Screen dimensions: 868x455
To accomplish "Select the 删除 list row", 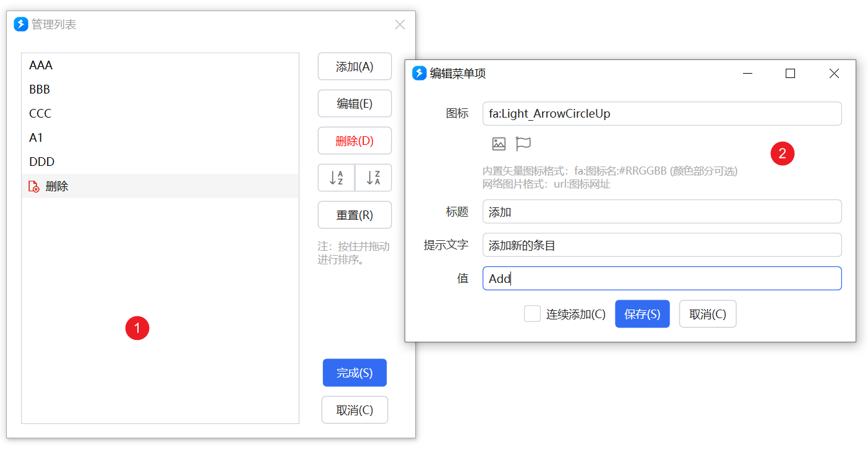I will coord(160,186).
